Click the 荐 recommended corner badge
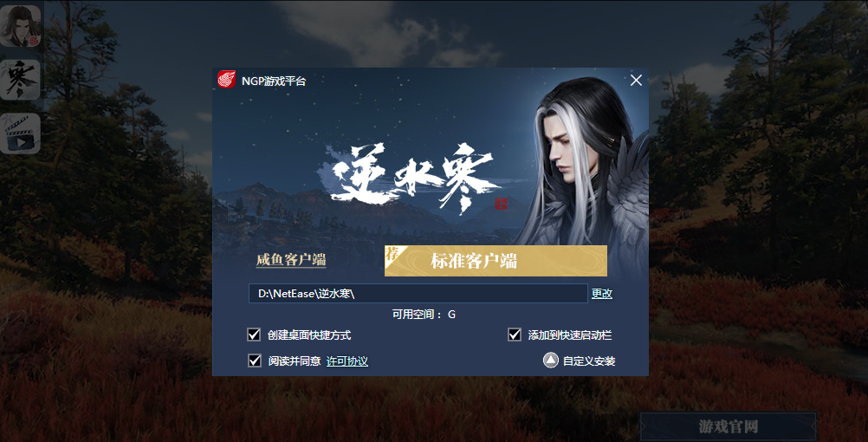868x442 pixels. pos(393,254)
